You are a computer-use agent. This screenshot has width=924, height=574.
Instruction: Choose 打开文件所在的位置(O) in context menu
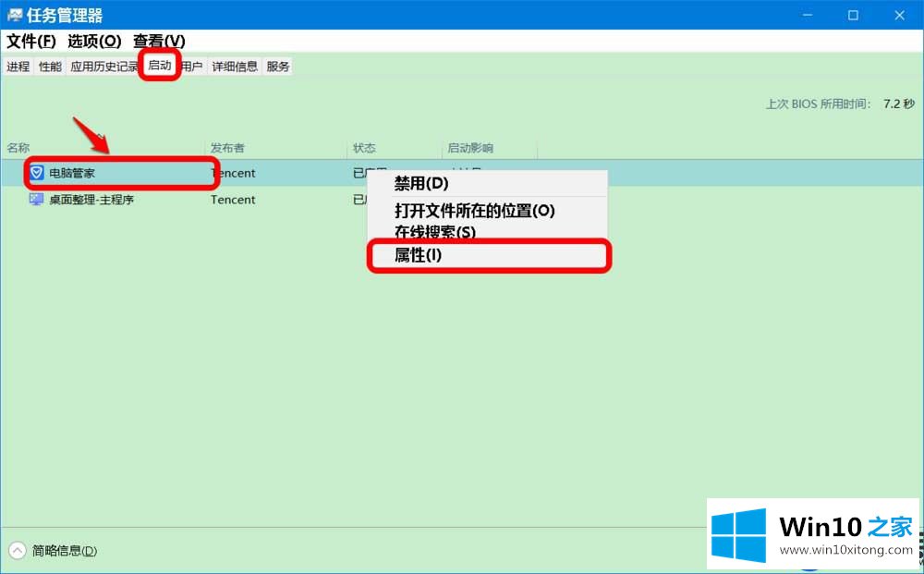487,211
